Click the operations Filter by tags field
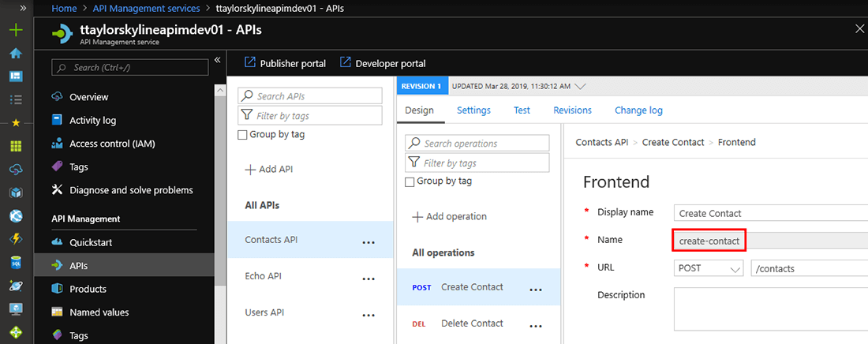 pyautogui.click(x=477, y=163)
